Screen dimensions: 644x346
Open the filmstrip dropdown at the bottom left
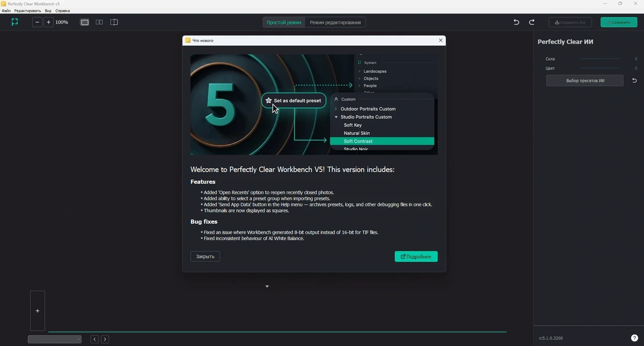click(55, 339)
